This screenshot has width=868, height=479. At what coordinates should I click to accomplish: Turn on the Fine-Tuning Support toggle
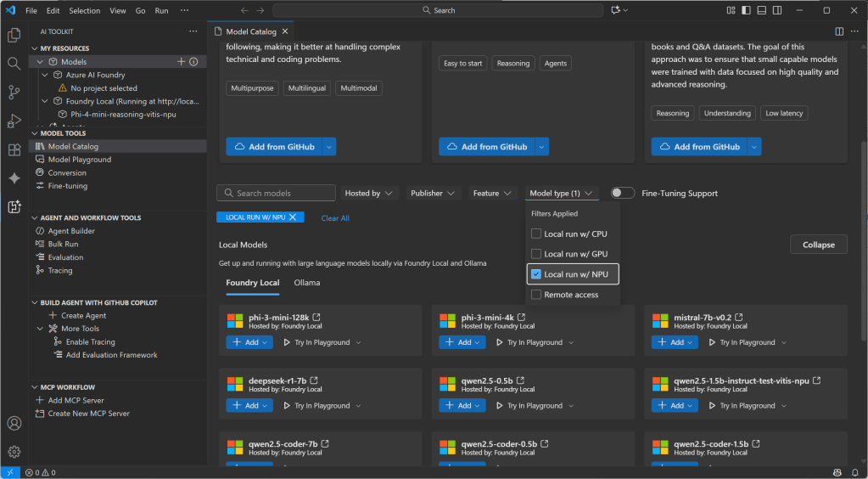[622, 193]
